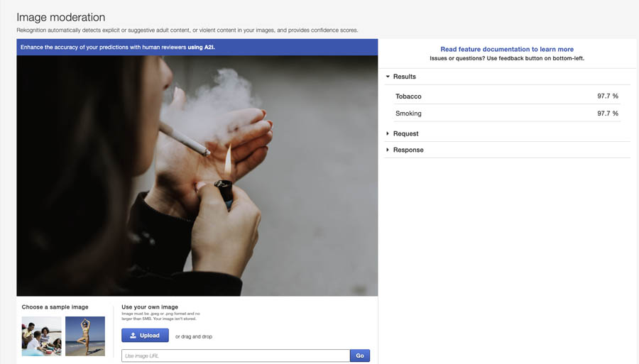Screen dimensions: 639x364
Task: Click the Image moderation page heading
Action: (x=60, y=17)
